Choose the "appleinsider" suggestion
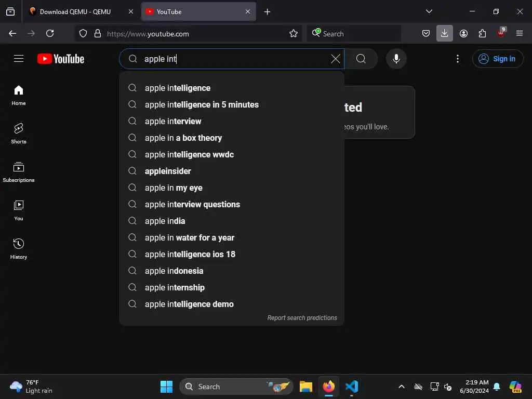Screen dimensions: 532x399 tap(232, 171)
